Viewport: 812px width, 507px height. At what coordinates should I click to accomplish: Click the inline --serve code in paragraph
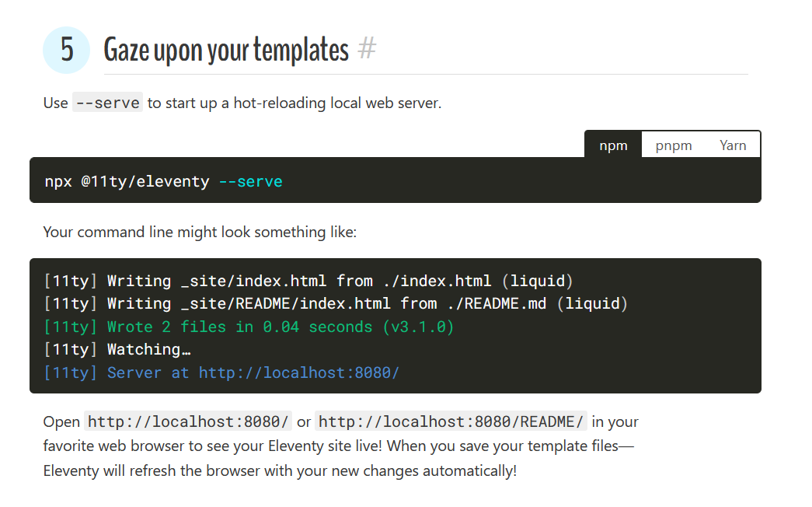(107, 103)
